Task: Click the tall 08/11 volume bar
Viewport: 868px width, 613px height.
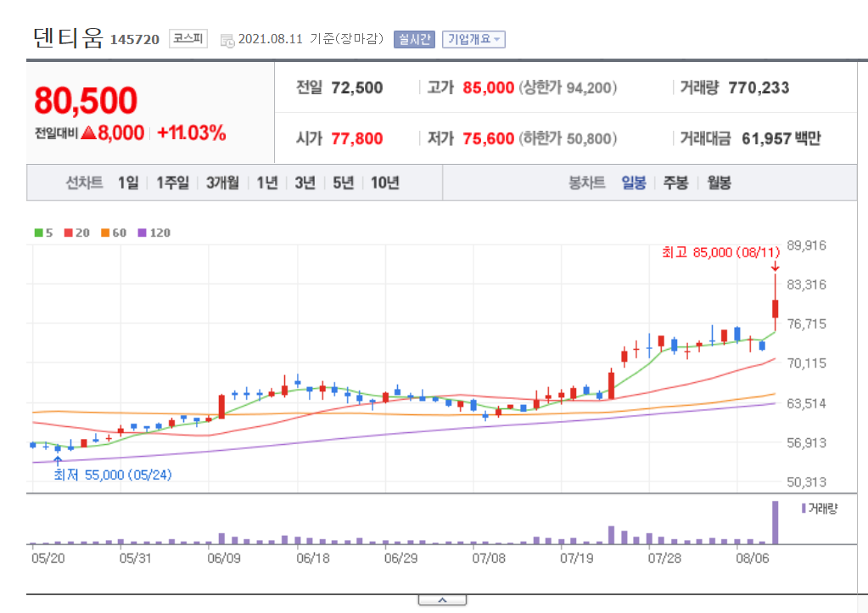Action: tap(775, 522)
